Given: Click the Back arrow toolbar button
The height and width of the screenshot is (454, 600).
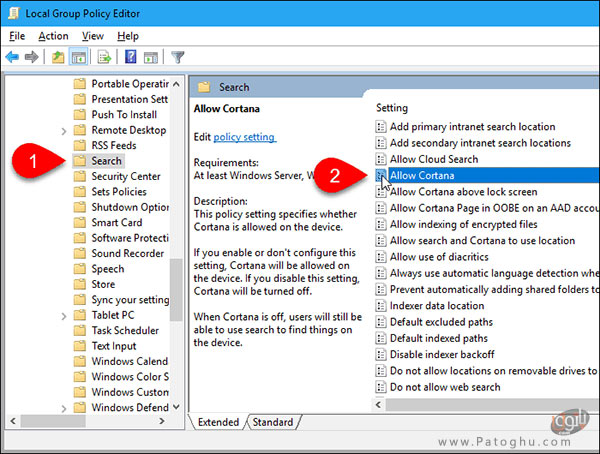Looking at the screenshot, I should click(12, 57).
